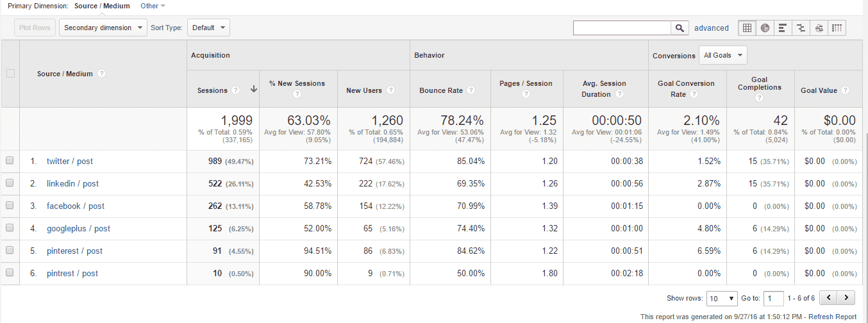868x323 pixels.
Task: Check the facebook / post row checkbox
Action: 10,206
